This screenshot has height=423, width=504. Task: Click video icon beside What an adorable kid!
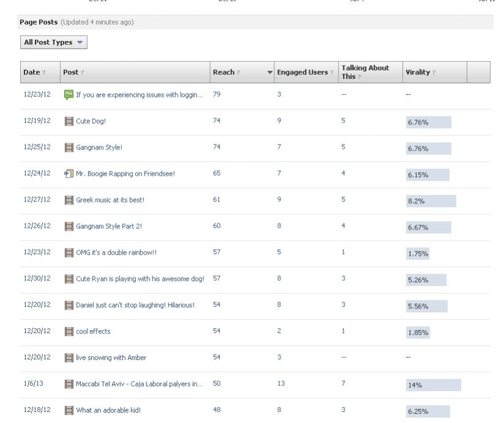tap(69, 411)
